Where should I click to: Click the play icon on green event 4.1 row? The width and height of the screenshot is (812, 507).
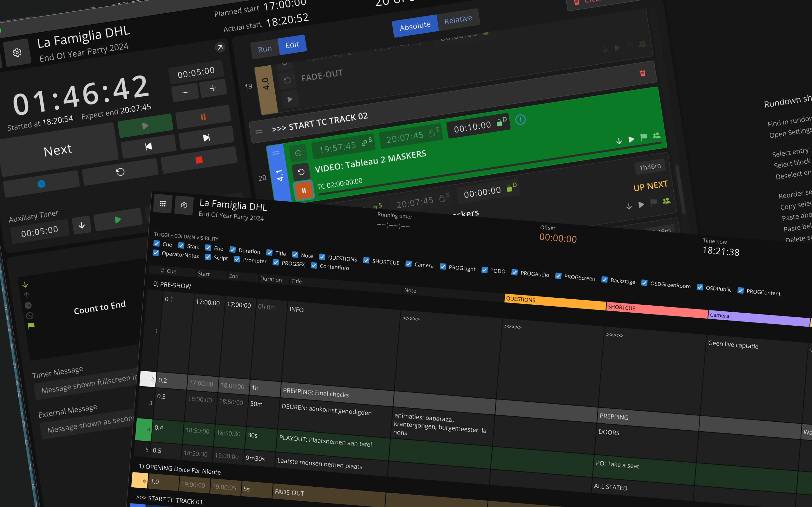coord(631,139)
